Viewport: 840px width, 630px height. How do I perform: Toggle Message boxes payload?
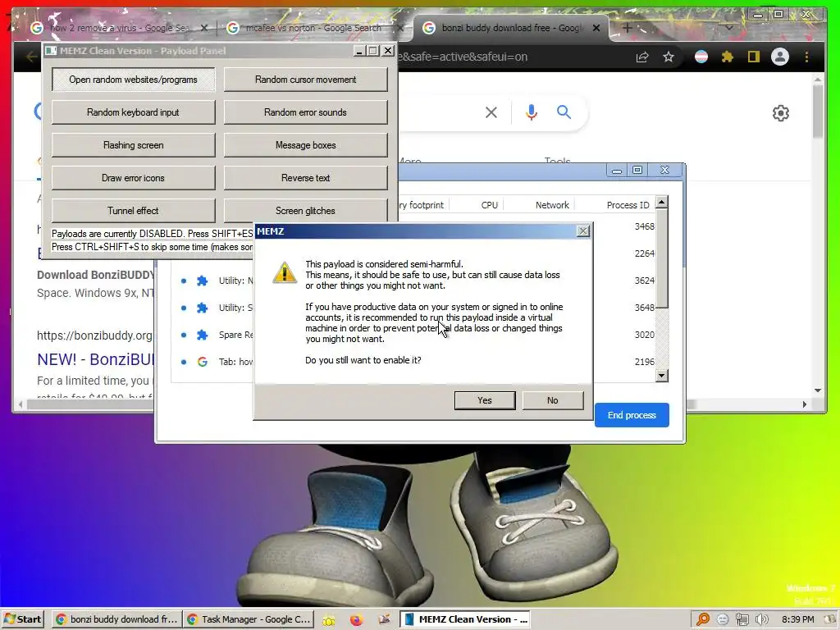click(305, 145)
